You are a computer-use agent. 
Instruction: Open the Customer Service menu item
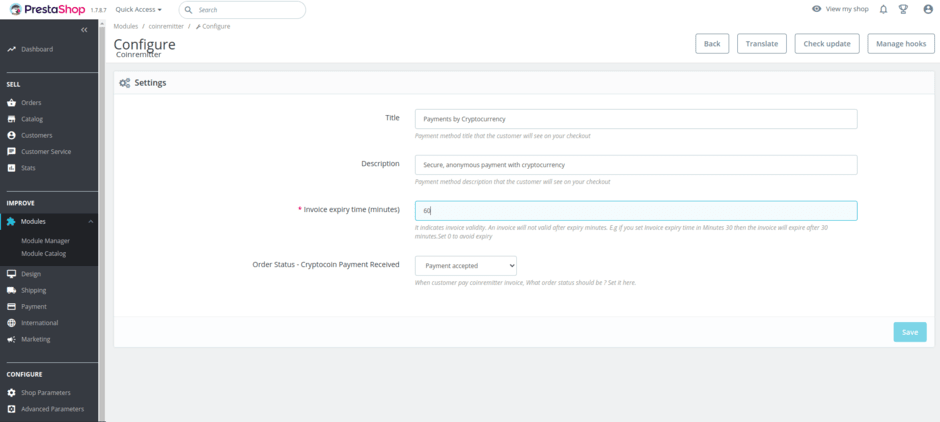pyautogui.click(x=46, y=152)
